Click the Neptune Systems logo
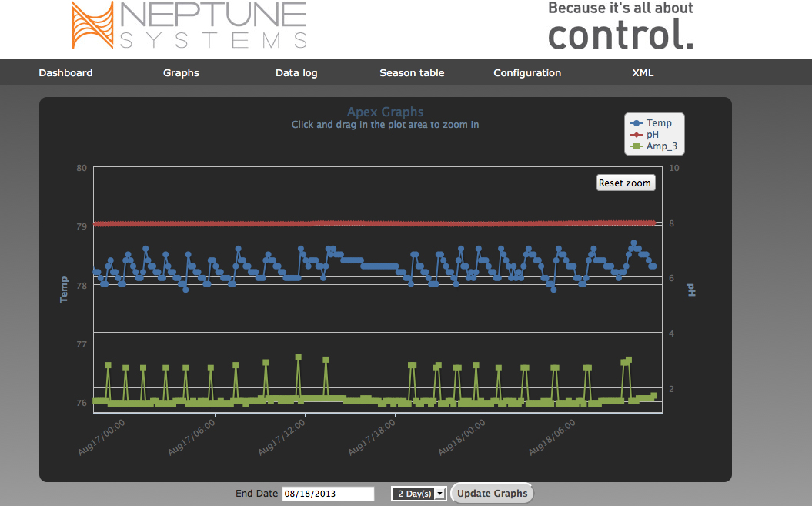This screenshot has width=812, height=506. point(189,26)
